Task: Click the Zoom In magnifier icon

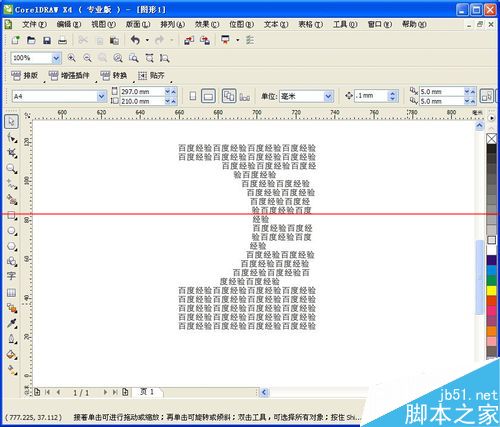Action: 71,58
